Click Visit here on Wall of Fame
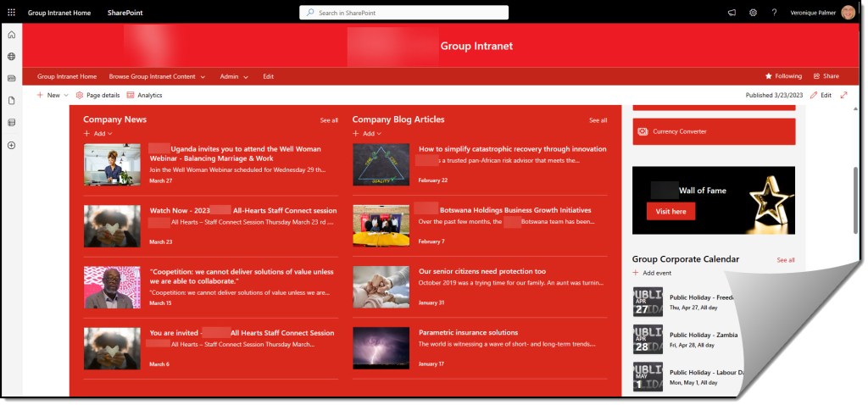Viewport: 868px width, 405px height. tap(670, 211)
